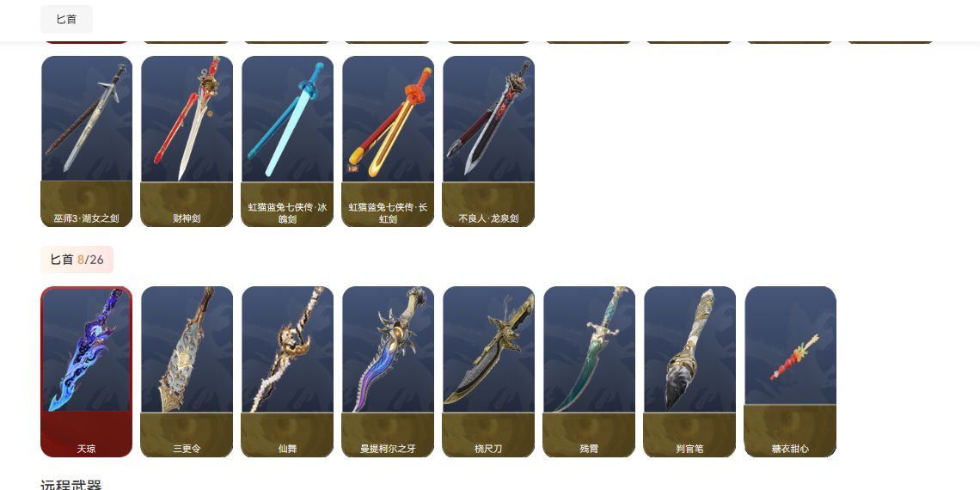Viewport: 980px width, 490px height.
Task: Open the 巫师3·湖女之剑 sword card
Action: pyautogui.click(x=86, y=141)
